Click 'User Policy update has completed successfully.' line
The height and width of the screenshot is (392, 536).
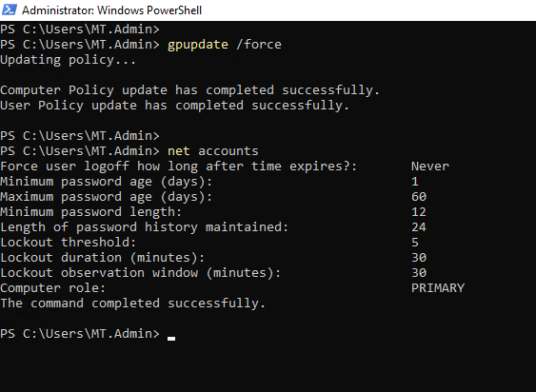[174, 106]
